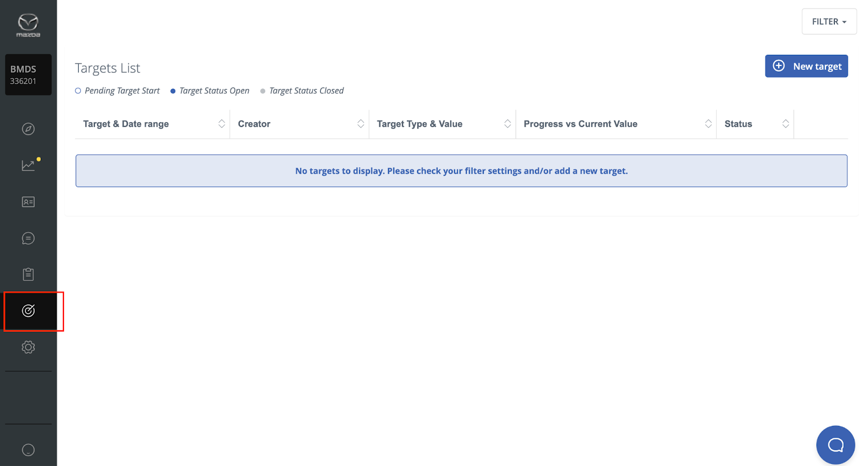868x466 pixels.
Task: Click the New target button
Action: 806,66
